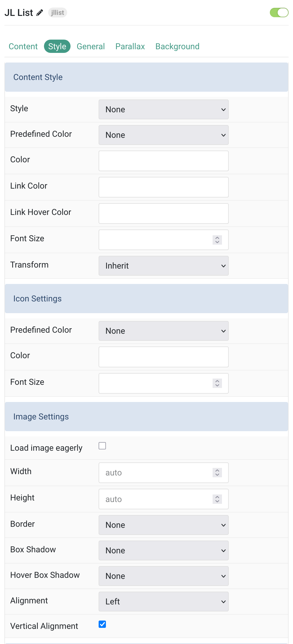Click the pencil edit icon beside JL List
Viewport: 293px width, 644px height.
[40, 13]
